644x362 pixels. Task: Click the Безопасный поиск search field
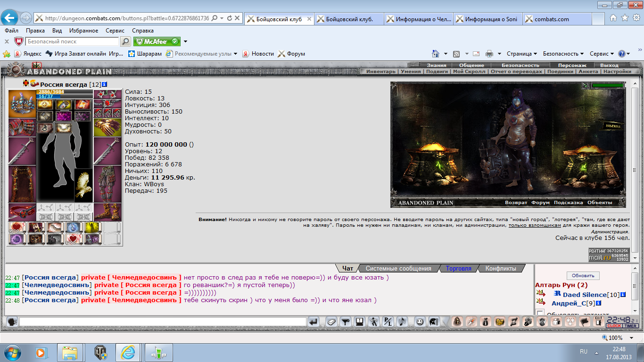click(72, 41)
